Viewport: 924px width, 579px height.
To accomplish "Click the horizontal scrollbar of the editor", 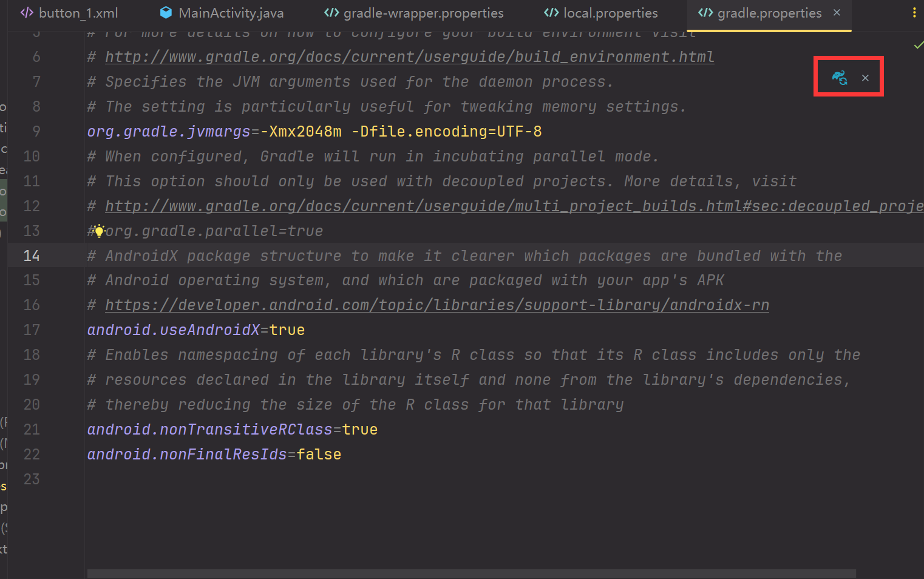I will click(x=471, y=574).
